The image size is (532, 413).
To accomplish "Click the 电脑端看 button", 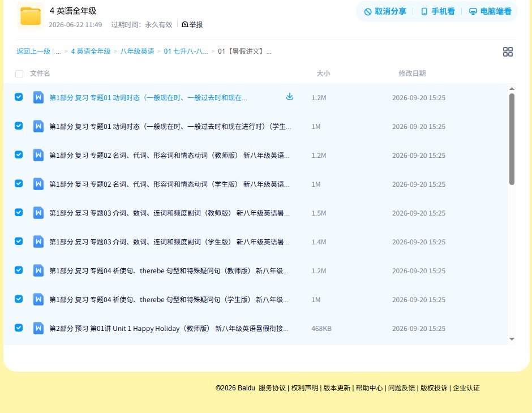I will (x=490, y=11).
